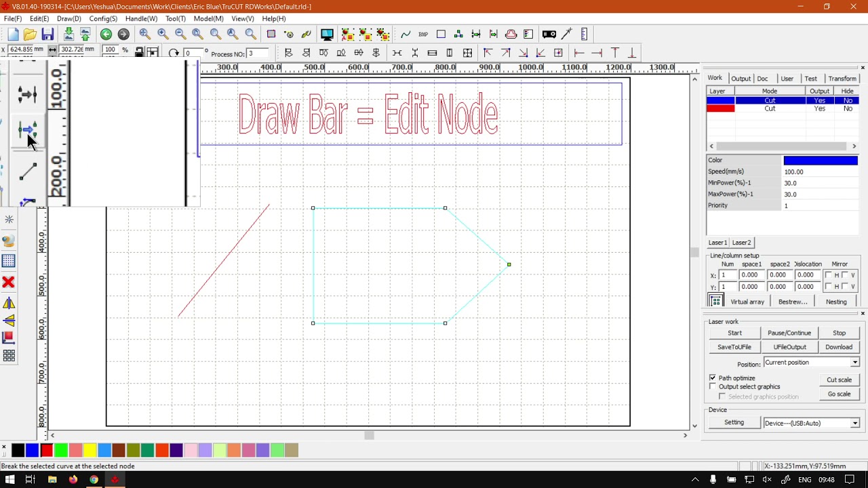
Task: Toggle the aspect ratio lock icon
Action: (139, 52)
